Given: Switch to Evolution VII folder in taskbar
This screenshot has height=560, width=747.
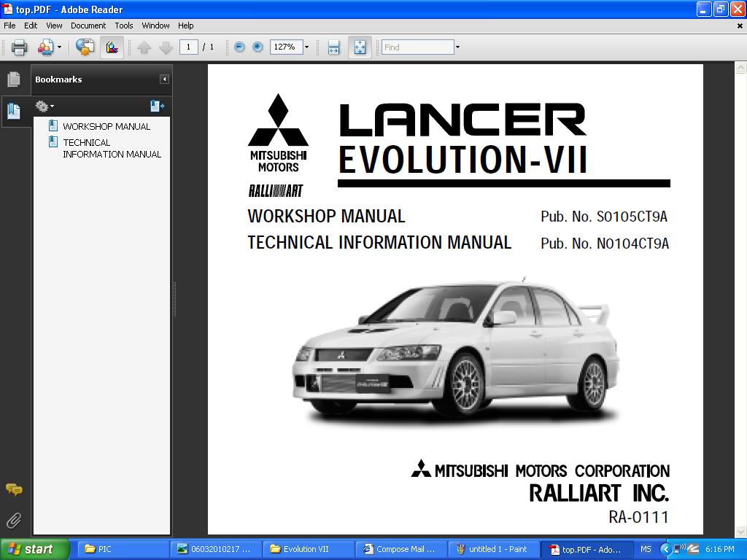Looking at the screenshot, I should tap(306, 549).
